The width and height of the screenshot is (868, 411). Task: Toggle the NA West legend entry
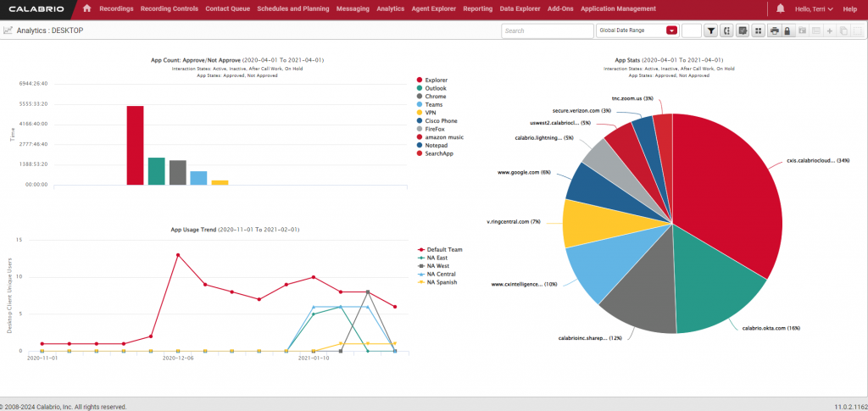point(441,266)
